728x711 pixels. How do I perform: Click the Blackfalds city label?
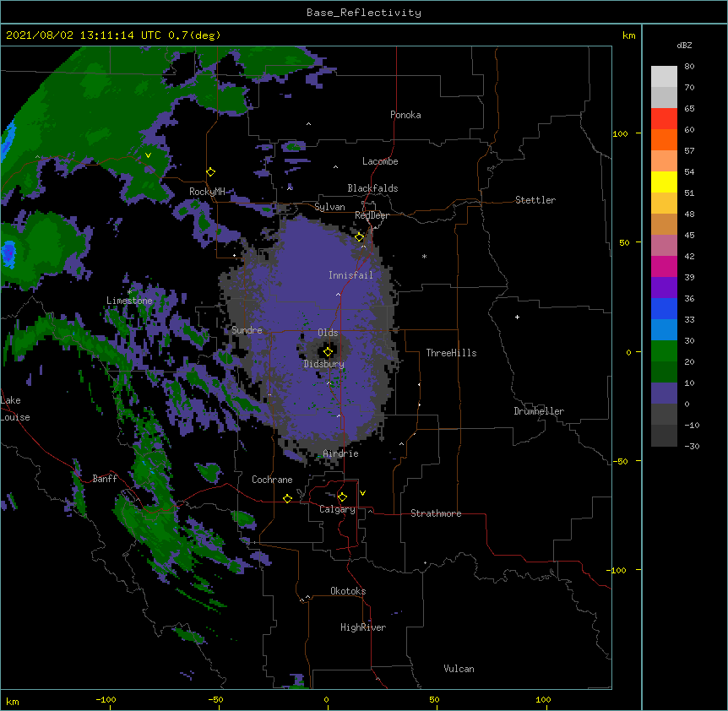click(x=372, y=188)
